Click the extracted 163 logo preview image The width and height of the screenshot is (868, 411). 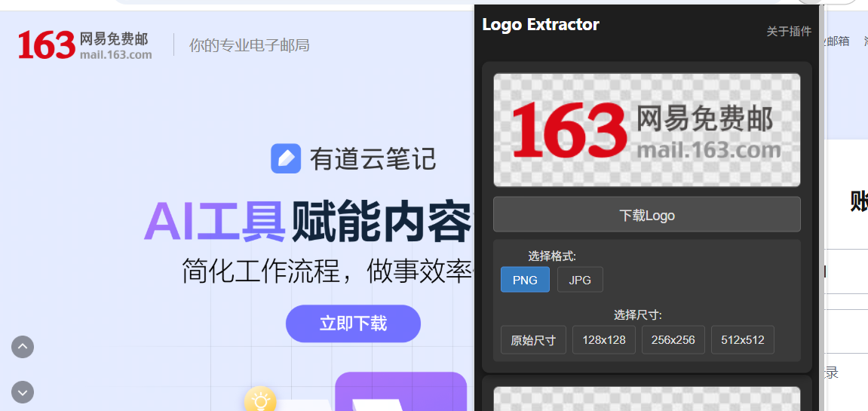(x=646, y=130)
